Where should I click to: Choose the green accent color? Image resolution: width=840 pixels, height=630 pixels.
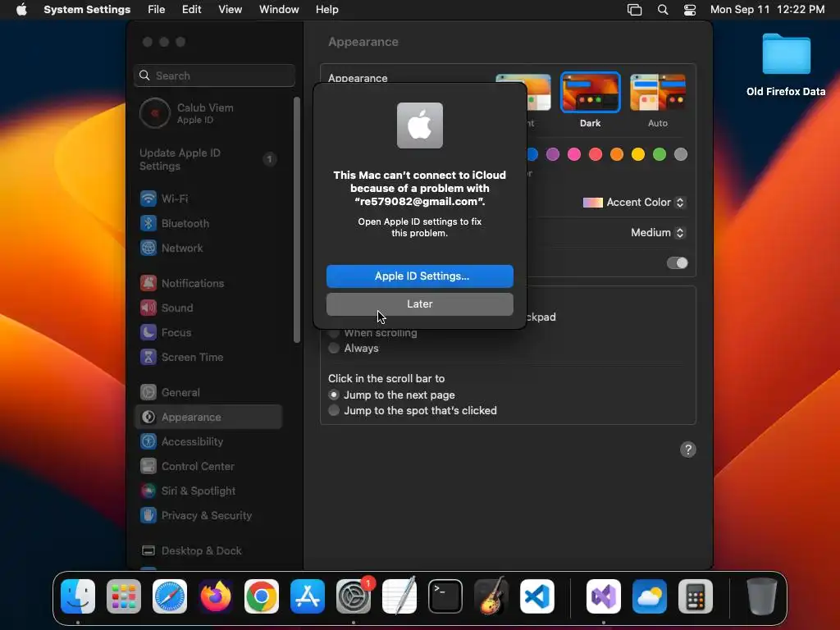click(660, 155)
